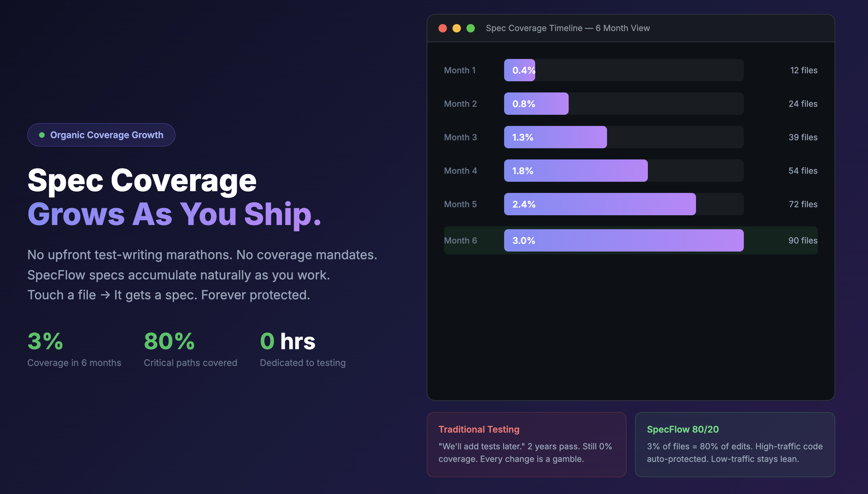Click the Month 2 0.8% bar
This screenshot has width=868, height=494.
pos(536,104)
